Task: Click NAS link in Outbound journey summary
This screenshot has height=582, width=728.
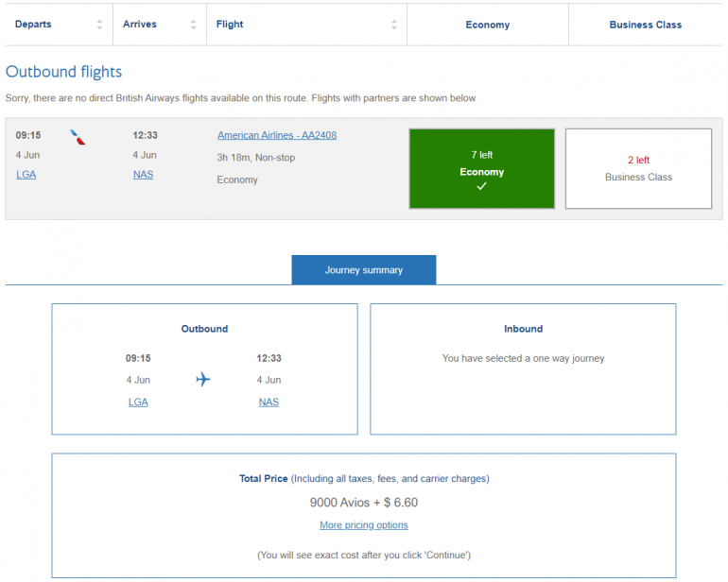Action: [269, 402]
